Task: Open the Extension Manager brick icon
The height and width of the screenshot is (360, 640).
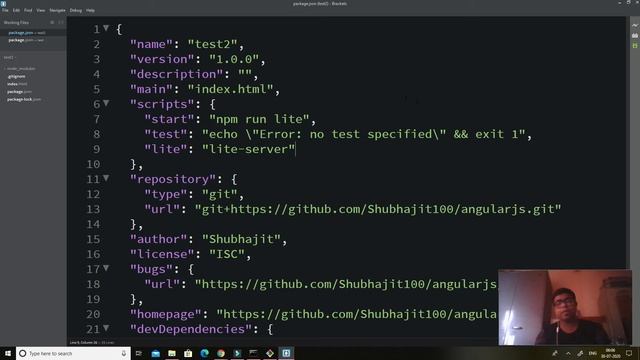Action: tap(635, 36)
